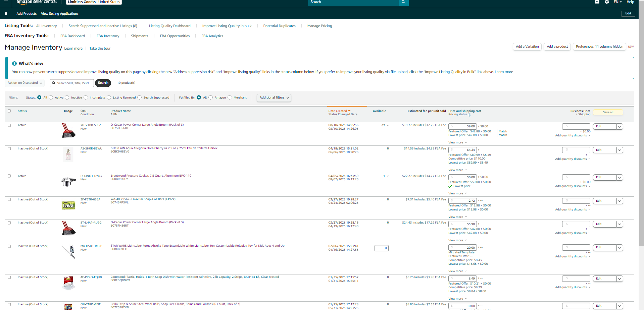
Task: Click the Learn more link in the What's new banner
Action: point(504,72)
